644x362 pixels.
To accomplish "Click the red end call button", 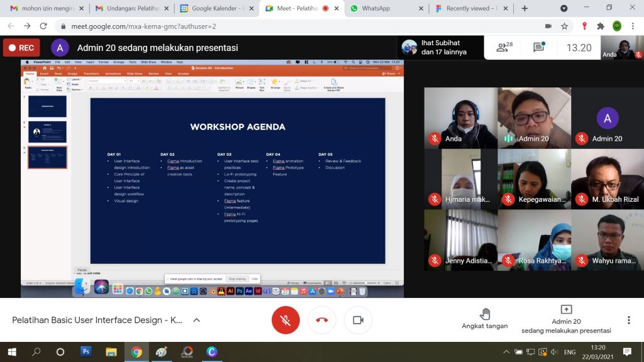I will pos(322,320).
